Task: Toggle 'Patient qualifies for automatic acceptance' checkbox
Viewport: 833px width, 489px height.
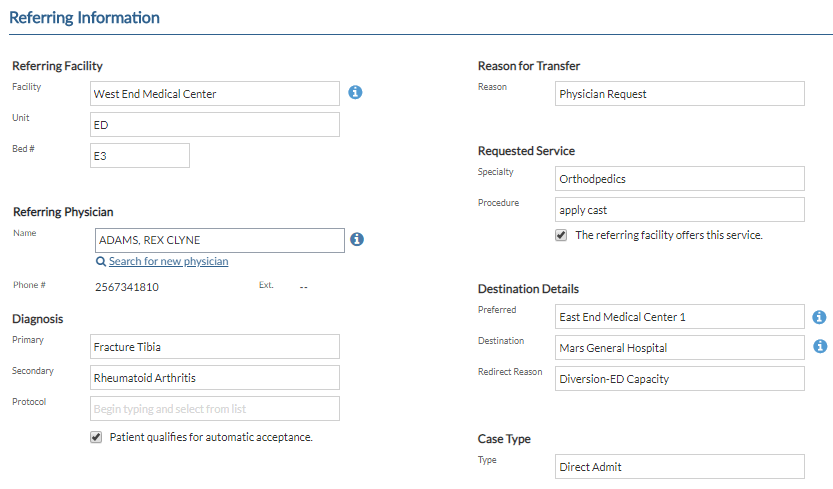Action: click(x=96, y=437)
